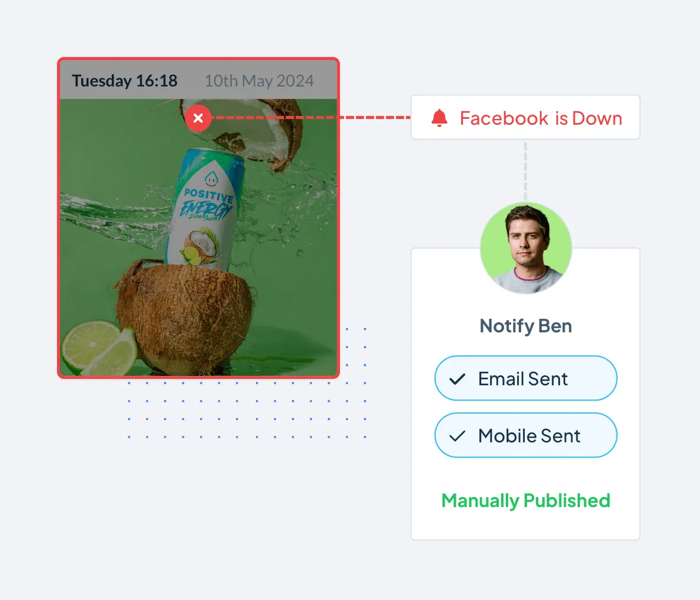The height and width of the screenshot is (600, 700).
Task: Click the gray post header bar
Action: [x=199, y=79]
